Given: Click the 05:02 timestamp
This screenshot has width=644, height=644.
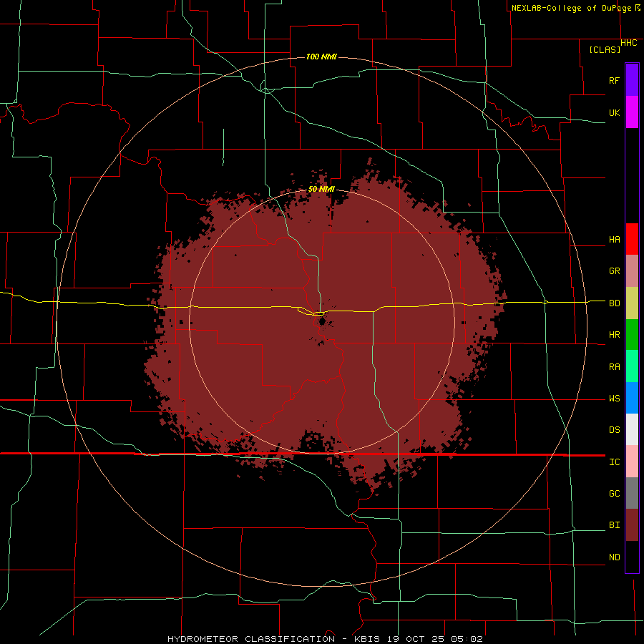Looking at the screenshot, I should pyautogui.click(x=466, y=639).
